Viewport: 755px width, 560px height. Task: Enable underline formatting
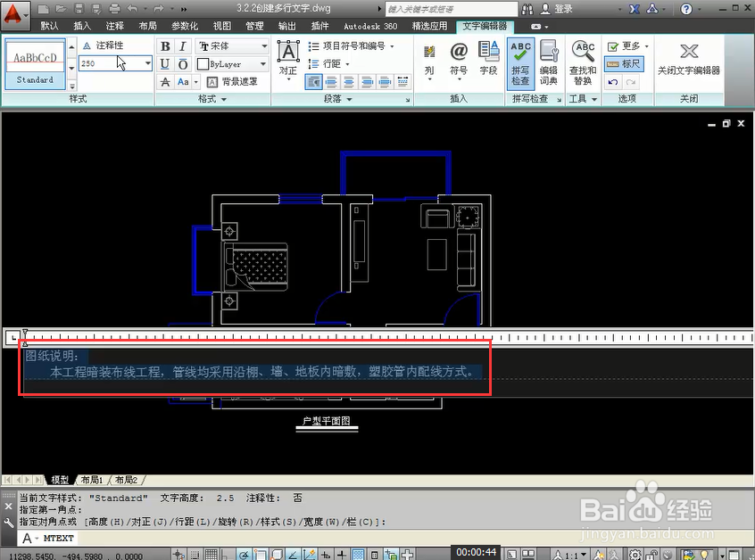165,62
